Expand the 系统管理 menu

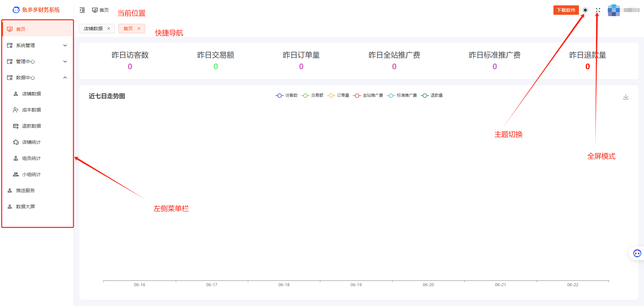[37, 45]
